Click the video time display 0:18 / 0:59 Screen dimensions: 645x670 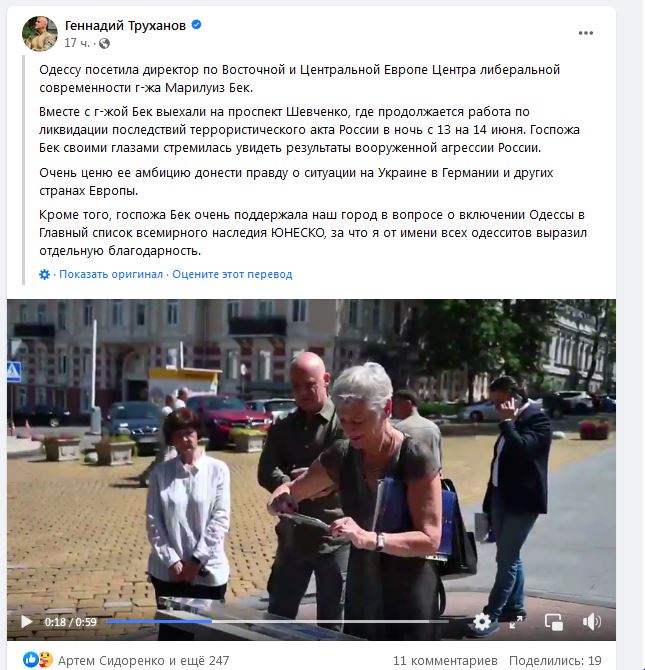[71, 622]
